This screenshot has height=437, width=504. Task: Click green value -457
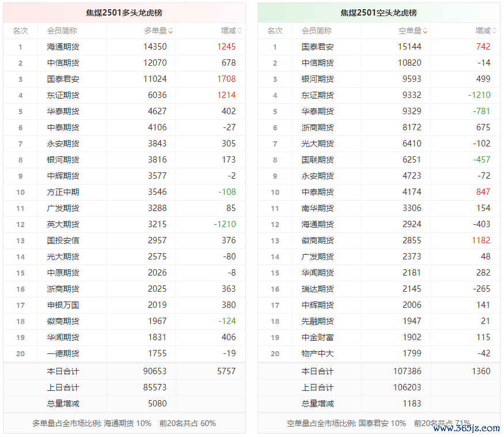[482, 160]
